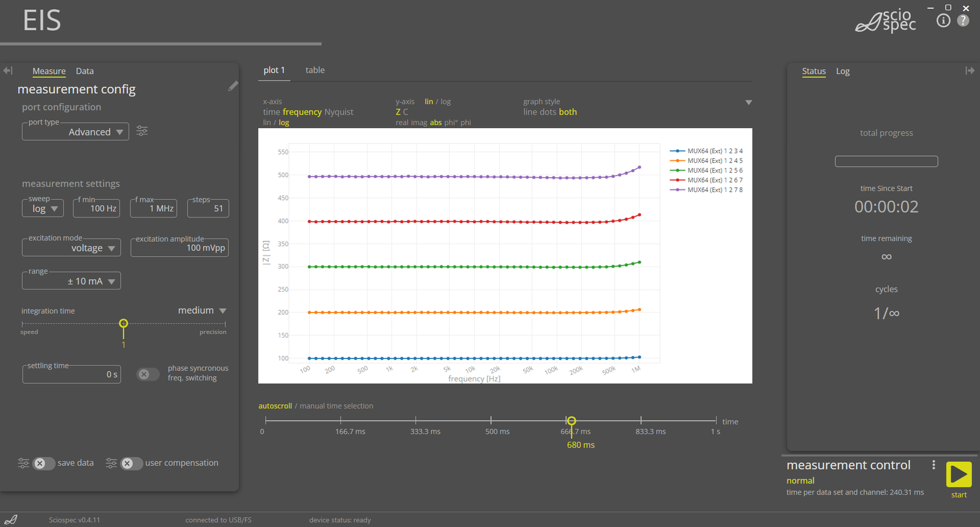
Task: Collapse the right status panel arrow icon
Action: 970,70
